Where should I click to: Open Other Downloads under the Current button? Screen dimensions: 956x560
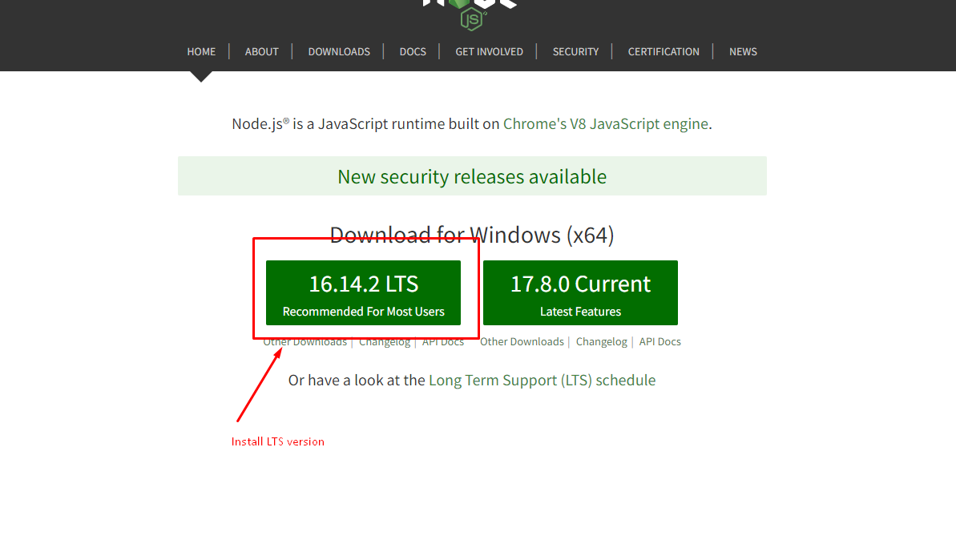[x=522, y=342]
